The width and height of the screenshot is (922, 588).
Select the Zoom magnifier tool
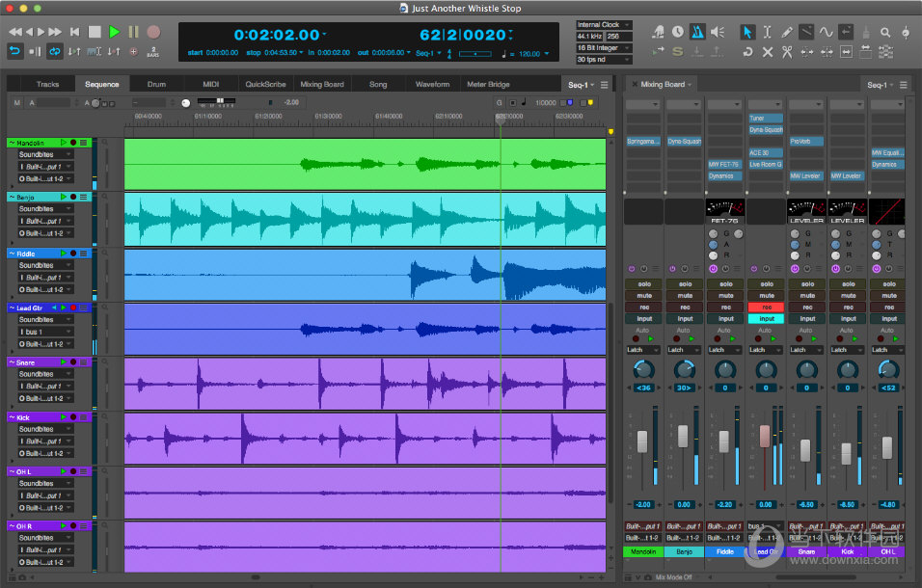pos(885,32)
